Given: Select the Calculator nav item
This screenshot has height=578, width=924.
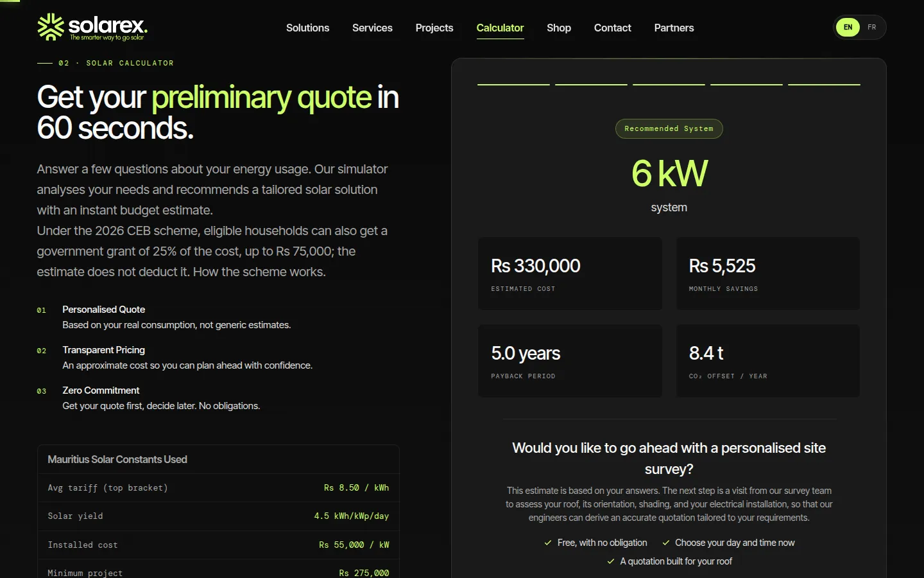Looking at the screenshot, I should [x=500, y=28].
